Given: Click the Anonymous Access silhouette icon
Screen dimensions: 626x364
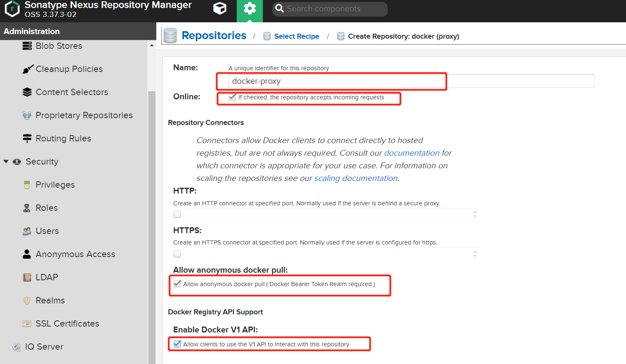Looking at the screenshot, I should 27,254.
